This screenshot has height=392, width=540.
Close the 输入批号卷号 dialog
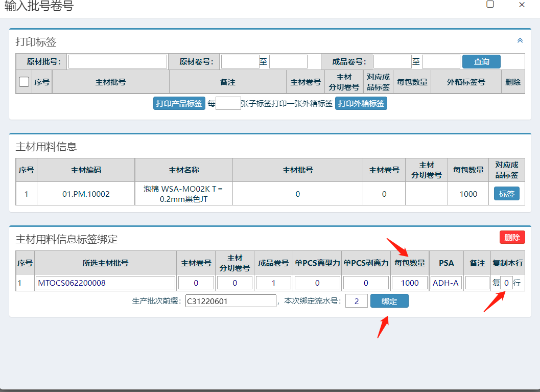pos(522,5)
